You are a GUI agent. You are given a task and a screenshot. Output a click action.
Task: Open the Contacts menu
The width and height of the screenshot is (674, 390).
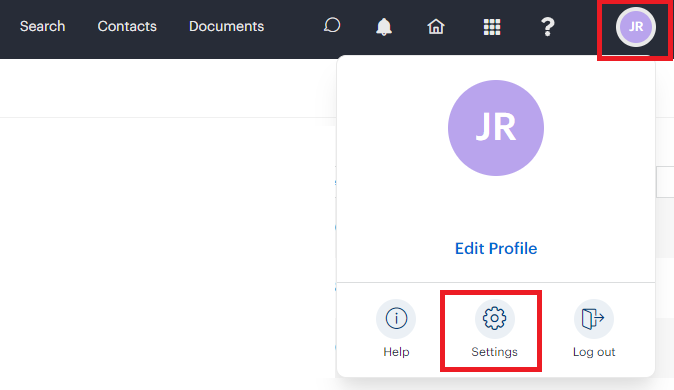[x=127, y=26]
